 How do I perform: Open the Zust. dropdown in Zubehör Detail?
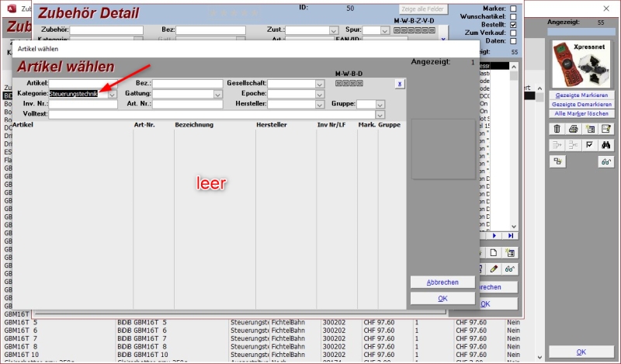coord(334,30)
